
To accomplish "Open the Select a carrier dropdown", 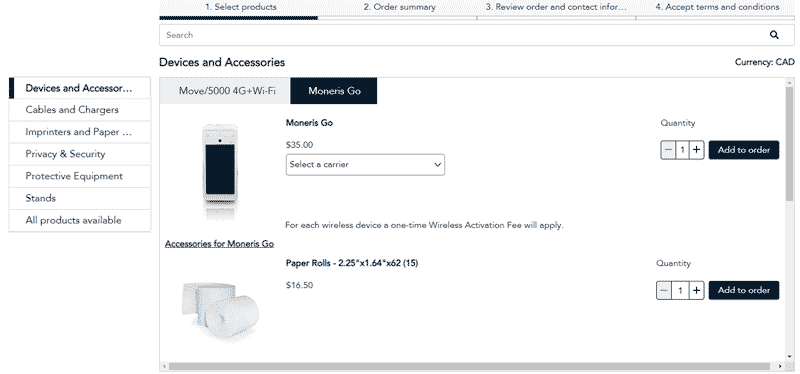I will (x=365, y=165).
